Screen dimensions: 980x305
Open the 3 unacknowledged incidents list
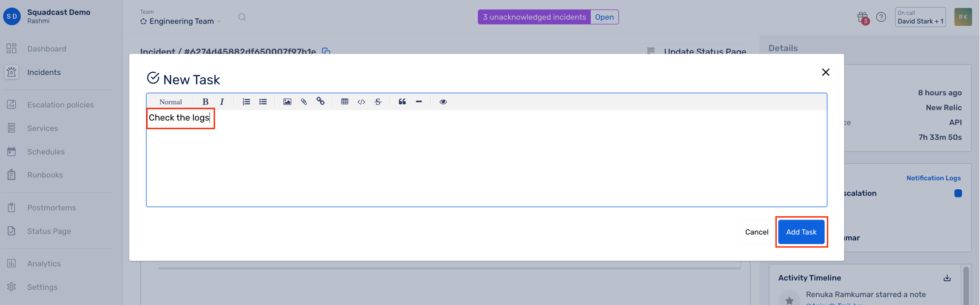[604, 17]
